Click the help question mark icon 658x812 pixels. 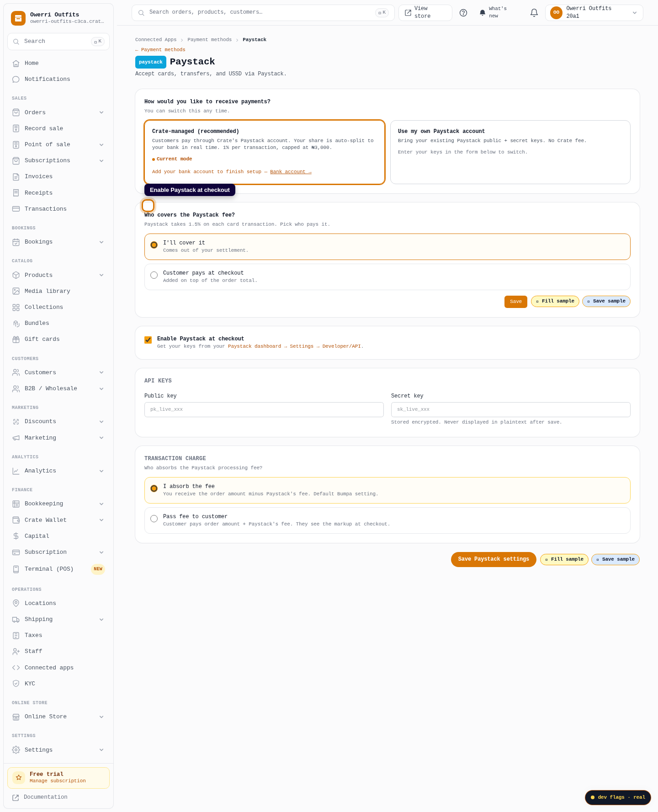(463, 13)
